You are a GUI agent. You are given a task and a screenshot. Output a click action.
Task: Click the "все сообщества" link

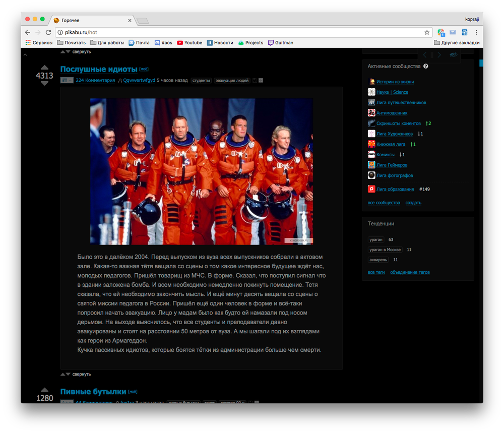click(384, 203)
